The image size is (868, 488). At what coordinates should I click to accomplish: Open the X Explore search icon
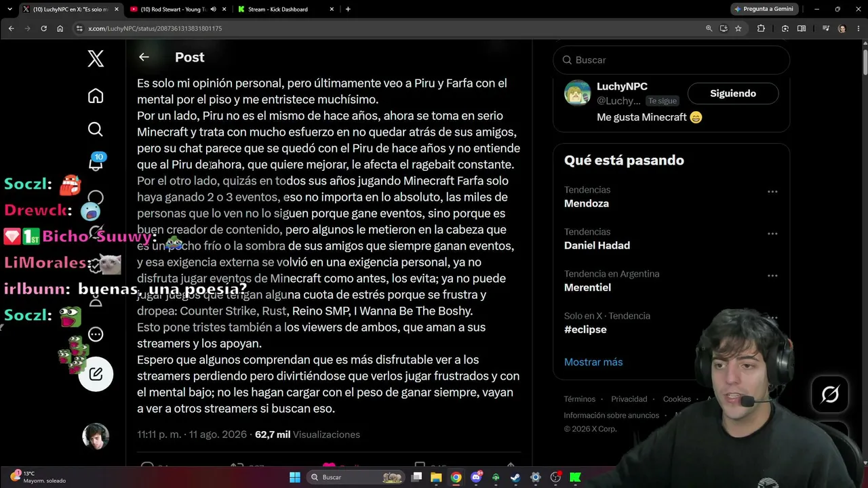coord(96,129)
